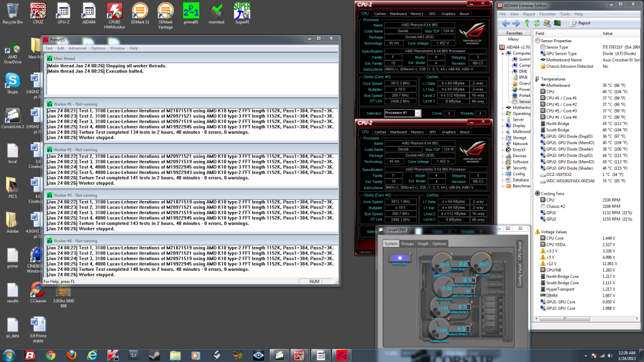Screen dimensions: 644x362
Task: Open the pi_data file on desktop
Action: 13,327
